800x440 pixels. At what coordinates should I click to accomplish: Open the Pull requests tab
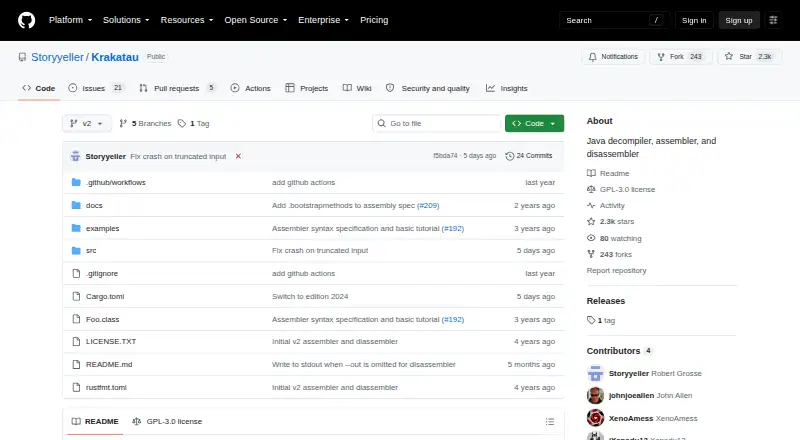(x=177, y=88)
